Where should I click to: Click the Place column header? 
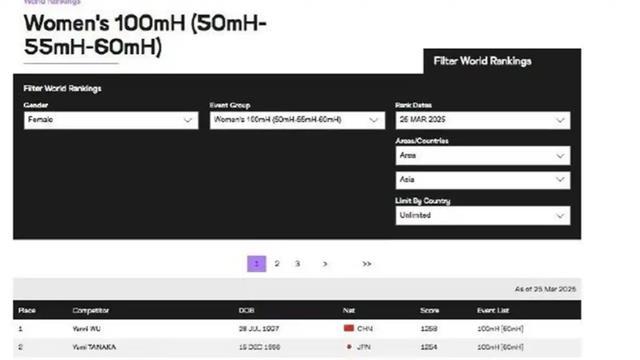pos(27,310)
